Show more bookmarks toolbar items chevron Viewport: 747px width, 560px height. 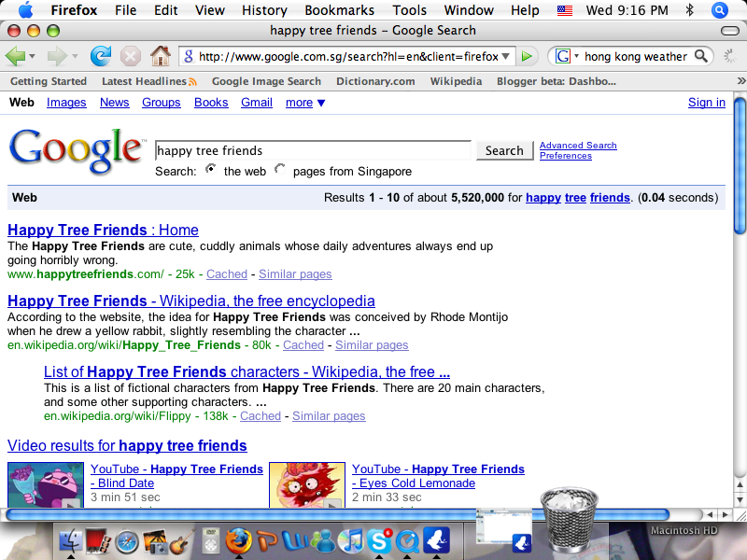740,81
